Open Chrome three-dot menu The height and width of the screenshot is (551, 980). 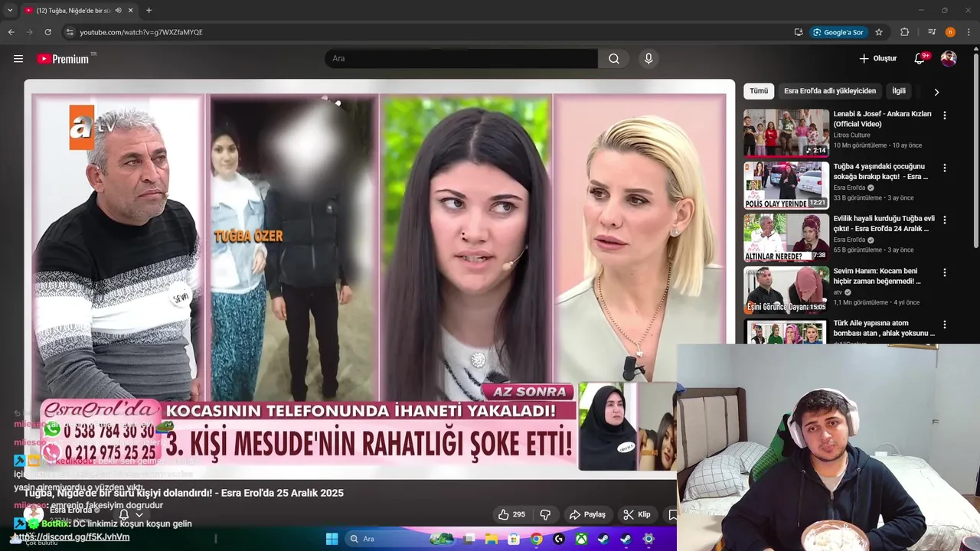point(969,32)
